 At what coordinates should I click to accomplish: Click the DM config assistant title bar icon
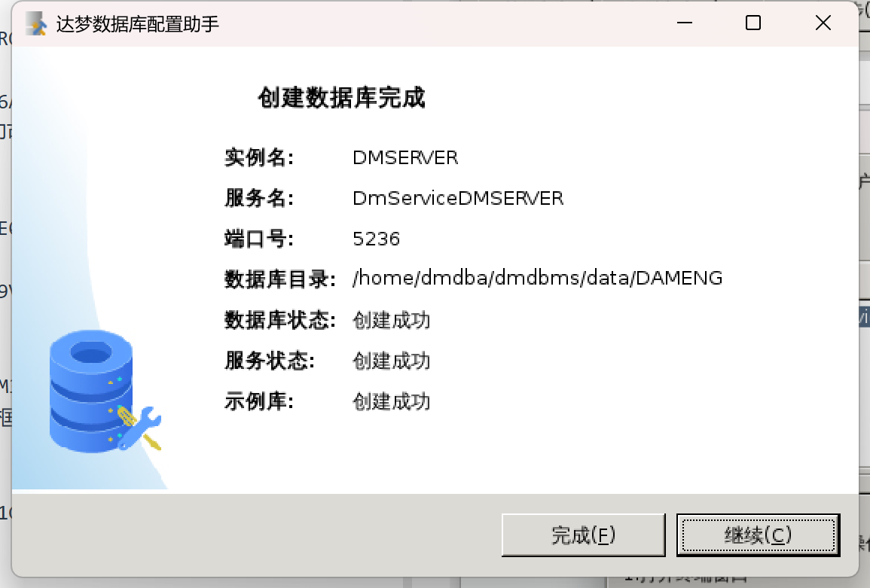tap(35, 23)
